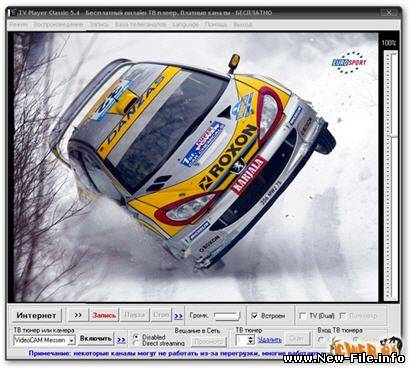Click the Включить button

[96, 339]
